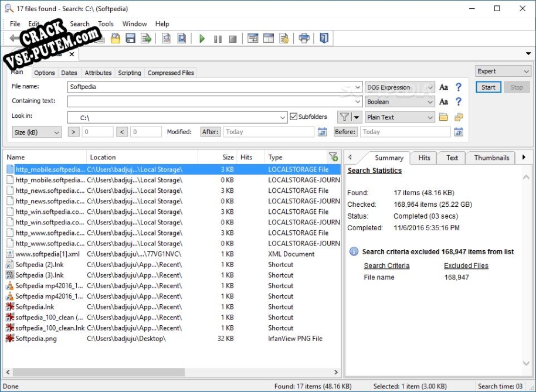Screen dimensions: 536x392
Task: Open the Size (kB) unit dropdown
Action: click(x=37, y=132)
